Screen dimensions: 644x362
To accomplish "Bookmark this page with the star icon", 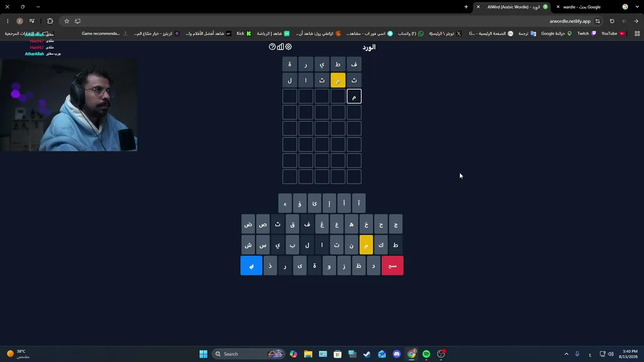I will click(66, 21).
